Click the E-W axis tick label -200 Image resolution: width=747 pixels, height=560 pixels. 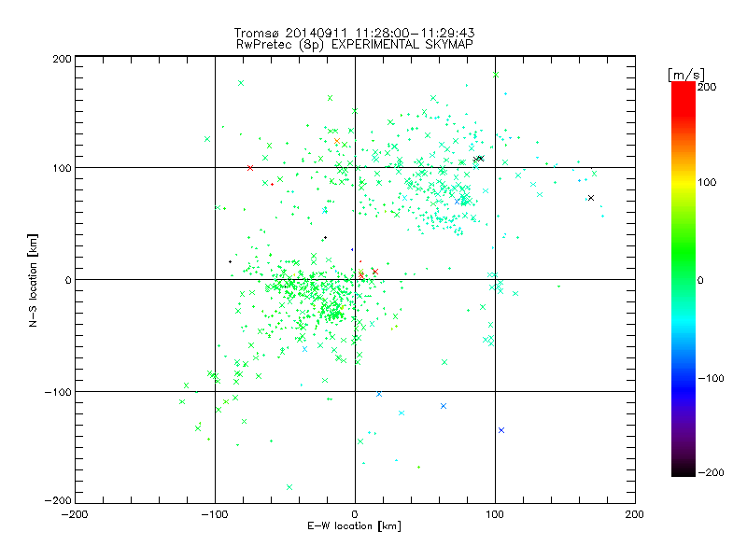click(75, 514)
